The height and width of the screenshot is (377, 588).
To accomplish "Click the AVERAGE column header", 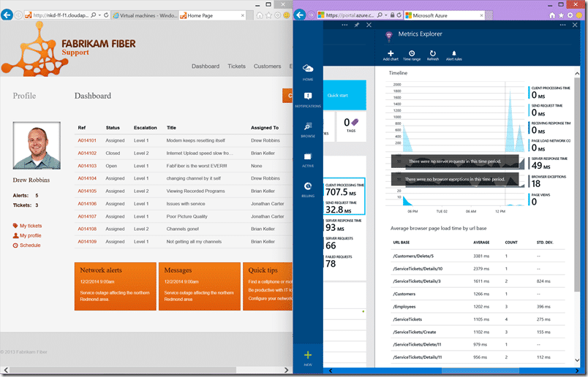I will tap(481, 243).
